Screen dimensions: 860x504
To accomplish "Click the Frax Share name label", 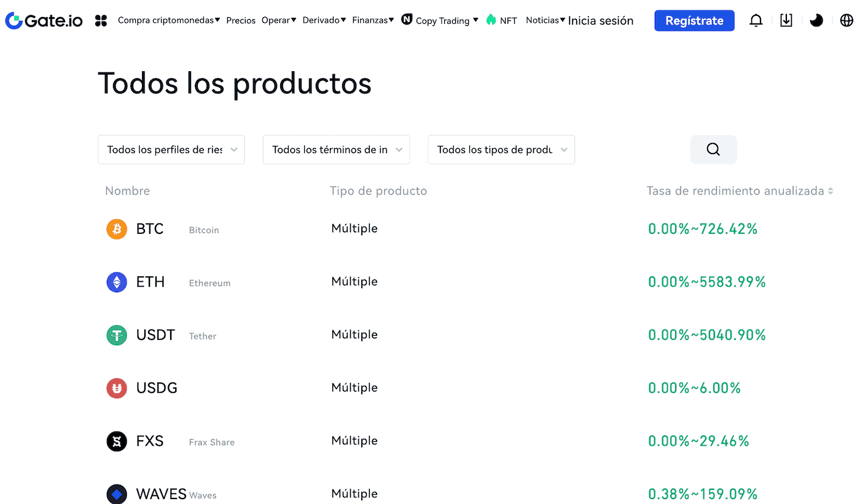I will pyautogui.click(x=212, y=443).
